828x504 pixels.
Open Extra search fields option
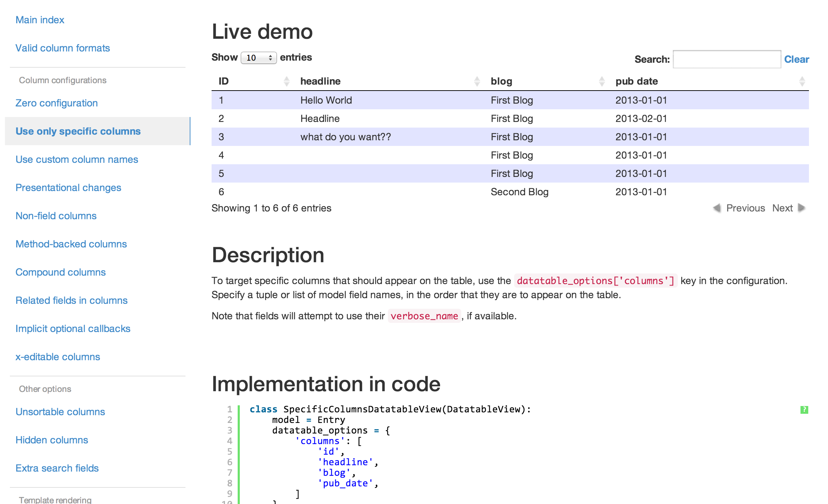57,468
